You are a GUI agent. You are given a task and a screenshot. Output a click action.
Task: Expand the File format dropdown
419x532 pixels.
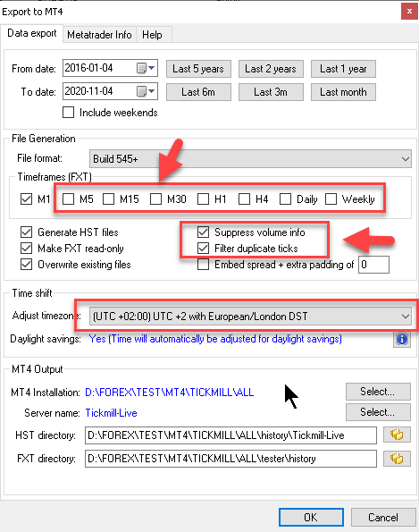[x=250, y=159]
